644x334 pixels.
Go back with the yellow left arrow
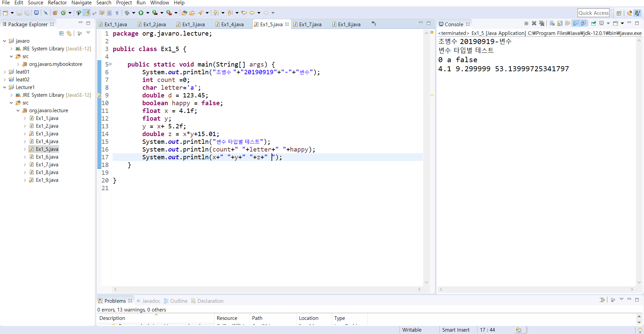tap(252, 13)
